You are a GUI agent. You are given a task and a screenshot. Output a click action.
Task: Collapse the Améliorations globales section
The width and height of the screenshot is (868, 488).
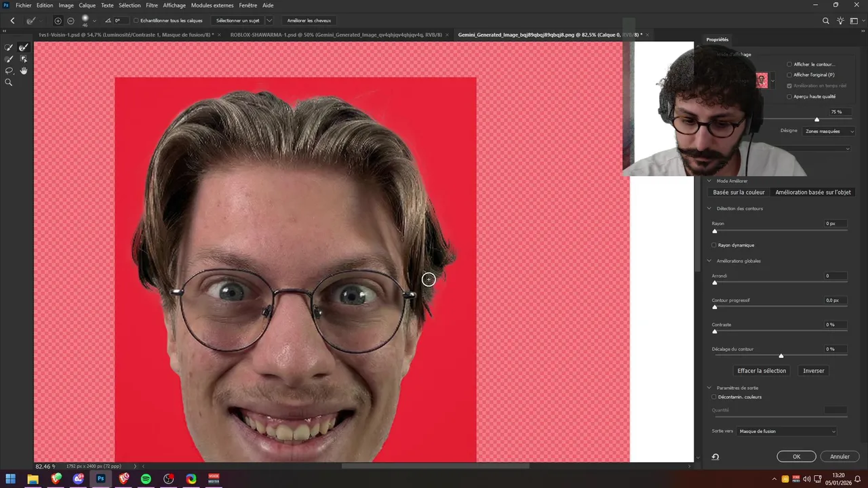click(x=710, y=261)
